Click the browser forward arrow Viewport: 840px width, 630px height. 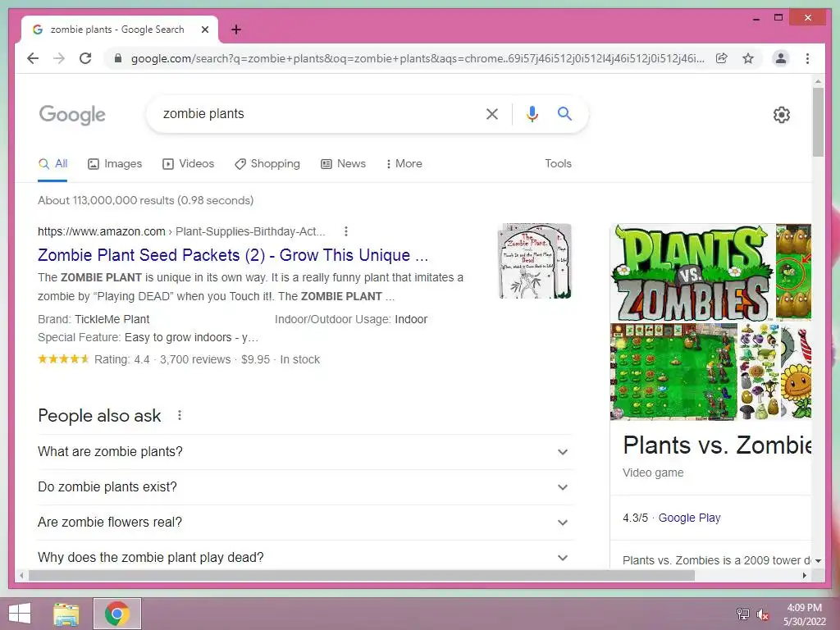59,58
